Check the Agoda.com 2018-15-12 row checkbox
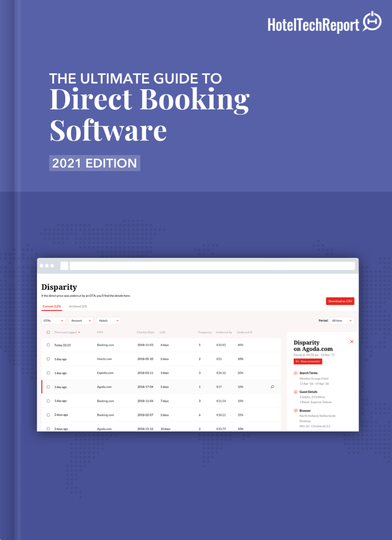 (x=48, y=429)
